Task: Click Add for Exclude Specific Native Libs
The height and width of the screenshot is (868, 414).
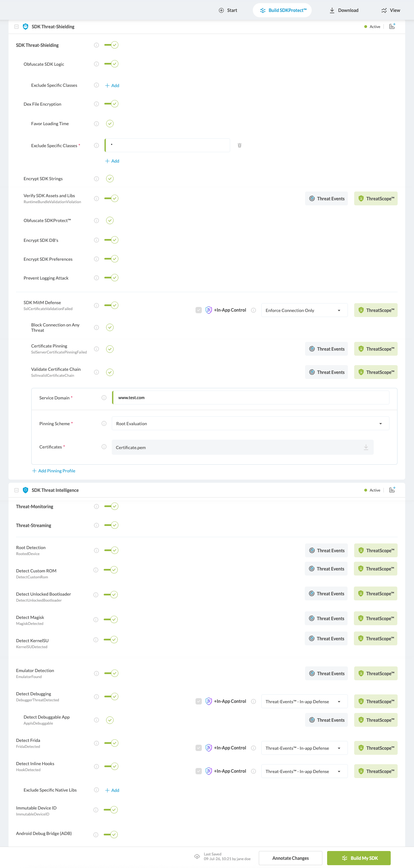Action: (112, 790)
